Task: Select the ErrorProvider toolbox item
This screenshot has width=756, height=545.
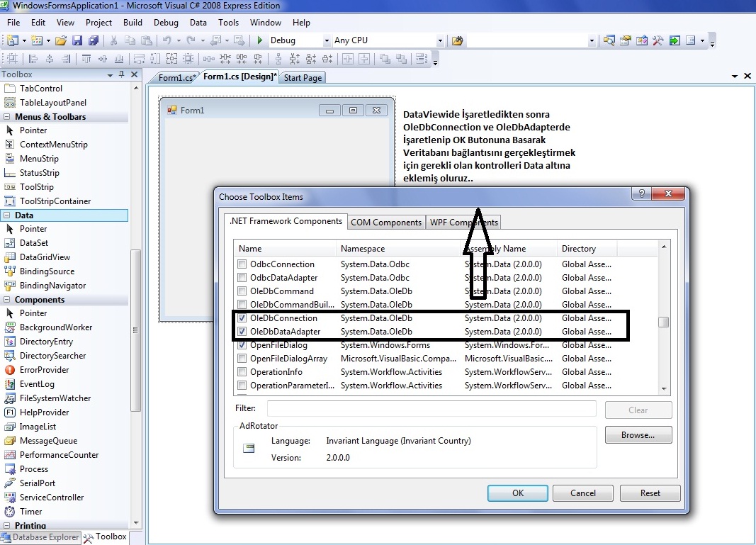Action: [x=44, y=370]
